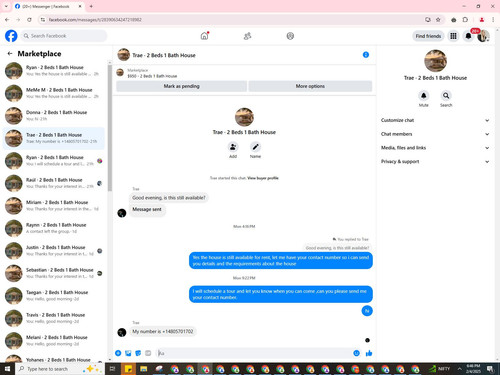
Task: Click More options button
Action: coord(310,86)
